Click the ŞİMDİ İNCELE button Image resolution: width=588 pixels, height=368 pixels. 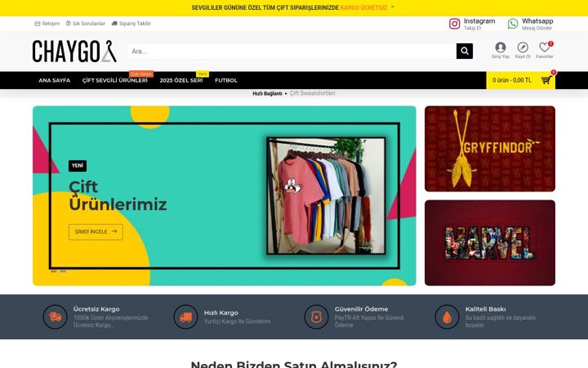[96, 231]
